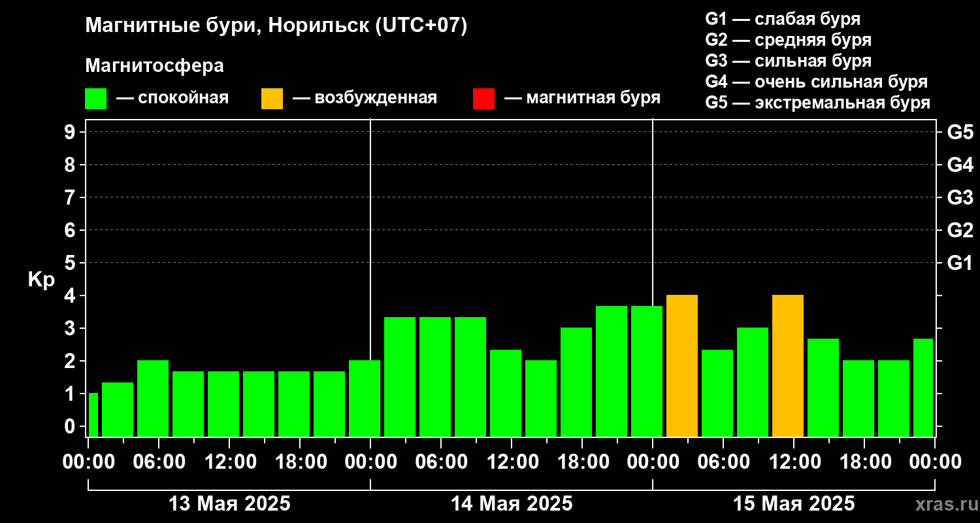Click the G1 storm level label
This screenshot has width=980, height=523.
[960, 263]
